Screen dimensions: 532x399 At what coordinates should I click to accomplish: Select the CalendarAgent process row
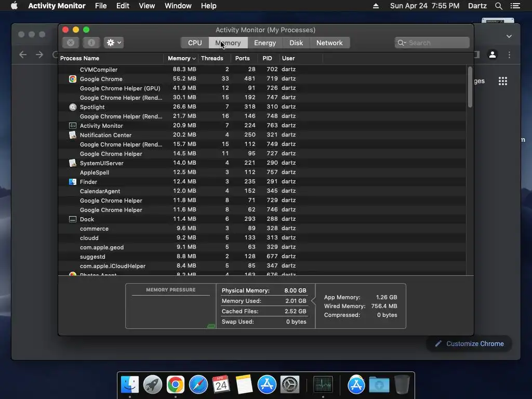(x=262, y=191)
